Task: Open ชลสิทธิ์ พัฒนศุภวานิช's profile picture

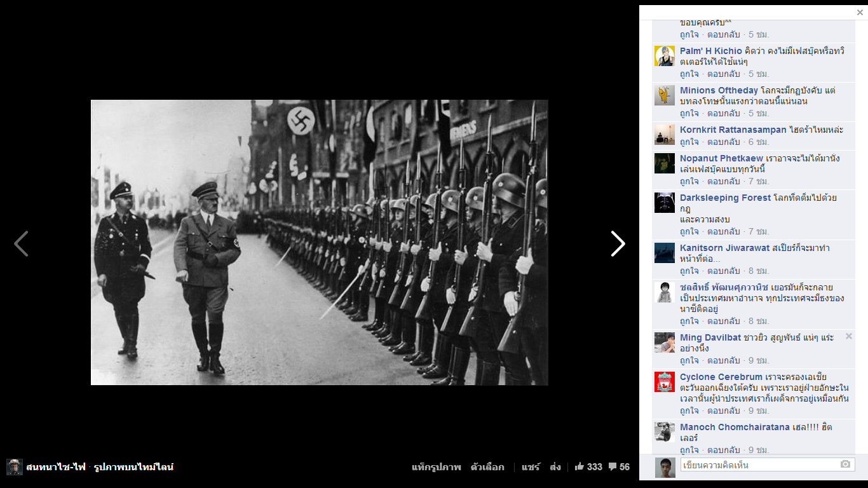Action: click(x=665, y=292)
